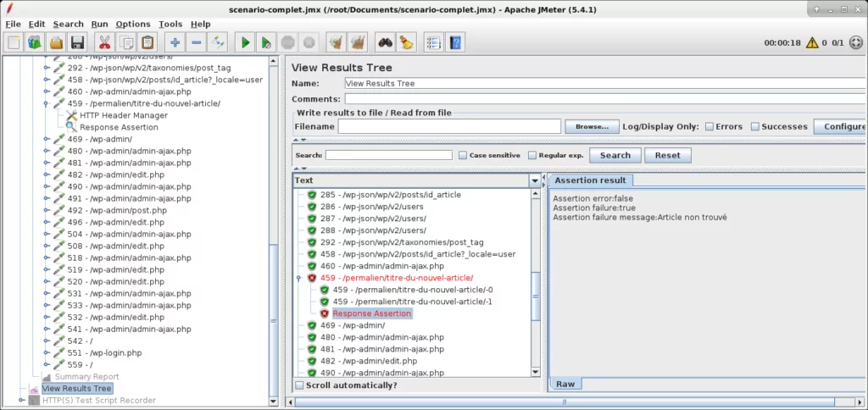Image resolution: width=868 pixels, height=410 pixels.
Task: Click the Browse... button
Action: click(591, 127)
